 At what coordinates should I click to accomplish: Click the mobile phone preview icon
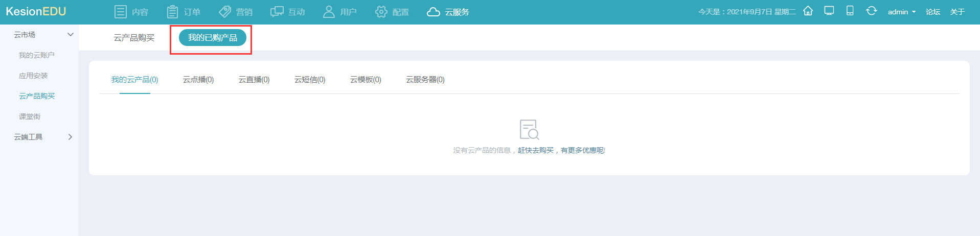click(x=850, y=11)
